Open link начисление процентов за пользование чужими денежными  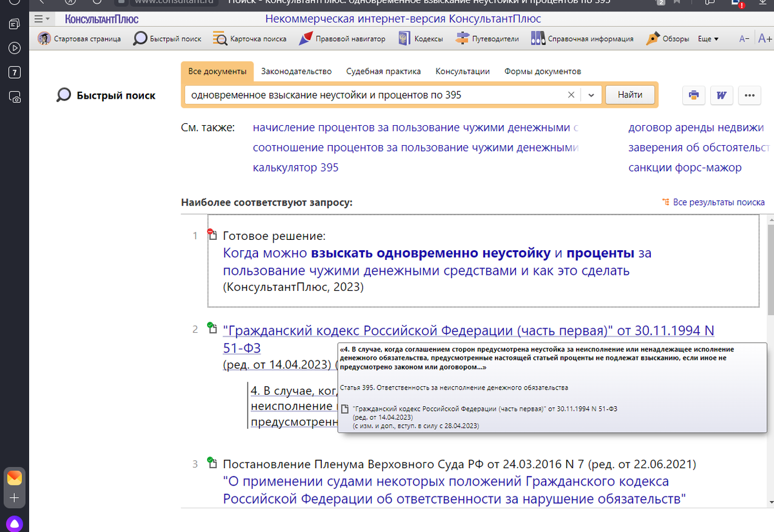[415, 128]
